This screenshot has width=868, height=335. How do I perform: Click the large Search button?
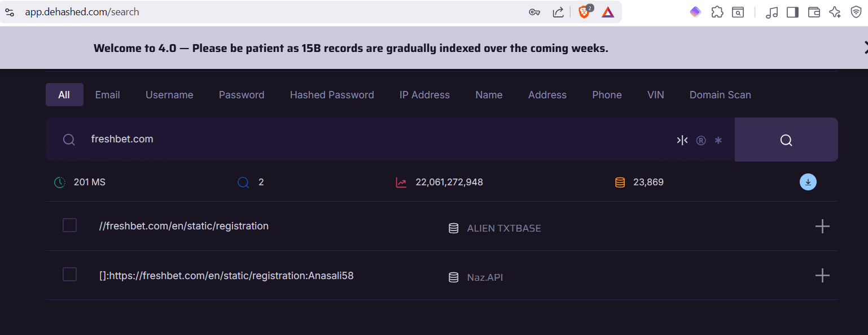pyautogui.click(x=786, y=140)
